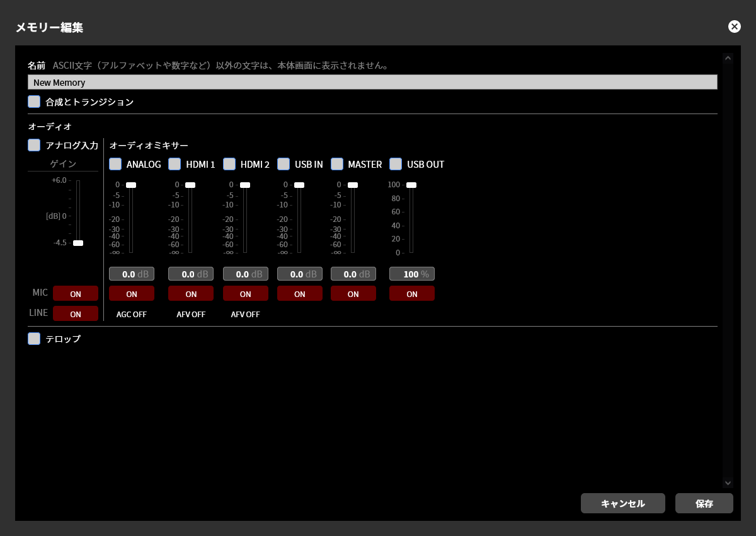This screenshot has width=756, height=536.
Task: Click the analog gain slider handle
Action: pos(78,243)
